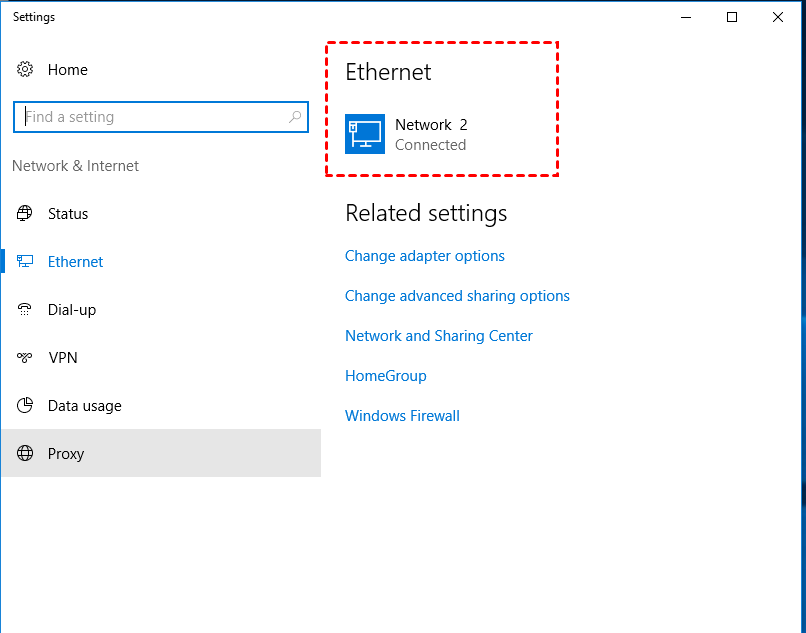Go to HomeGroup settings link
This screenshot has width=806, height=633.
[x=386, y=376]
